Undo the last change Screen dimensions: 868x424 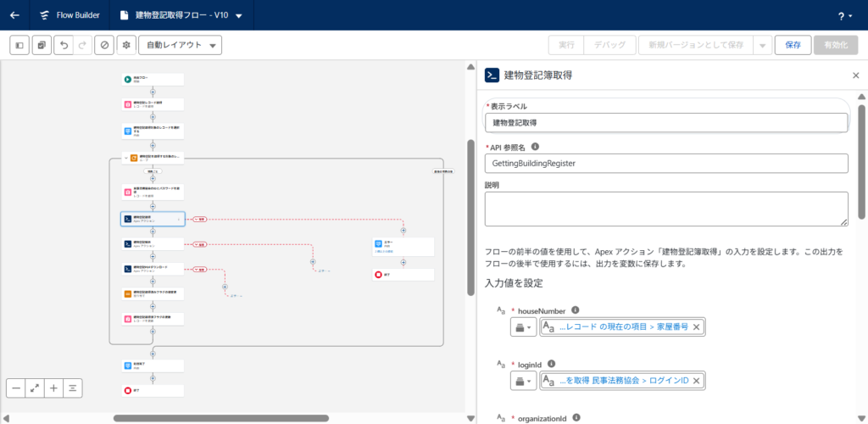(x=63, y=46)
